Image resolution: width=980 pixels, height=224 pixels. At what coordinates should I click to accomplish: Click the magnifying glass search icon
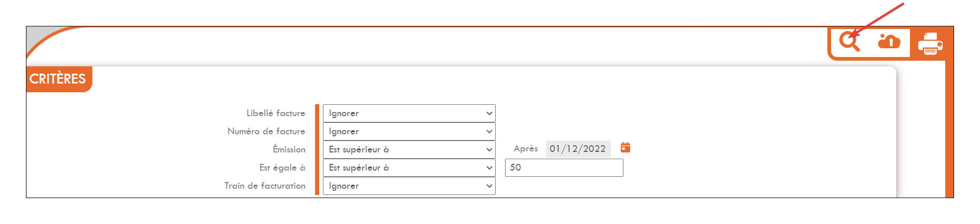pyautogui.click(x=850, y=41)
